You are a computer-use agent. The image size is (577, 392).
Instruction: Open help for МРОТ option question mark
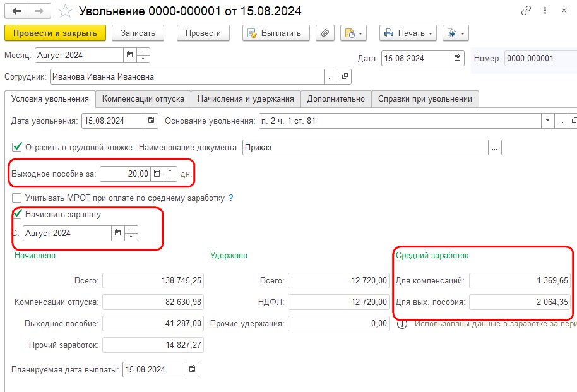point(230,198)
